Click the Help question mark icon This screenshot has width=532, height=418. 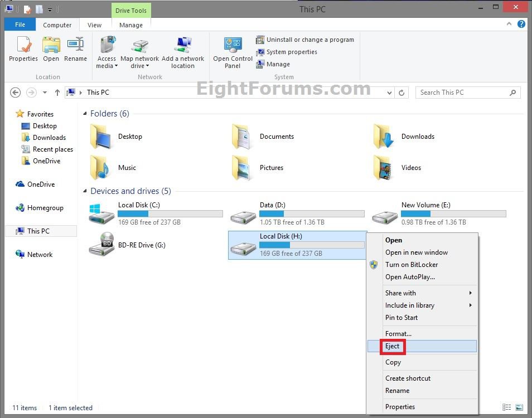point(521,25)
